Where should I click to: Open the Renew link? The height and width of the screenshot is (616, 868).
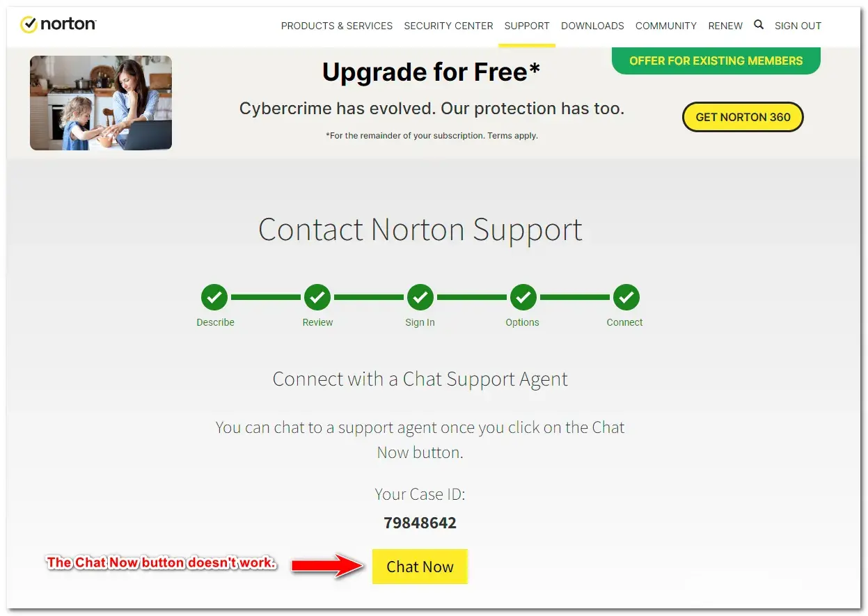725,26
